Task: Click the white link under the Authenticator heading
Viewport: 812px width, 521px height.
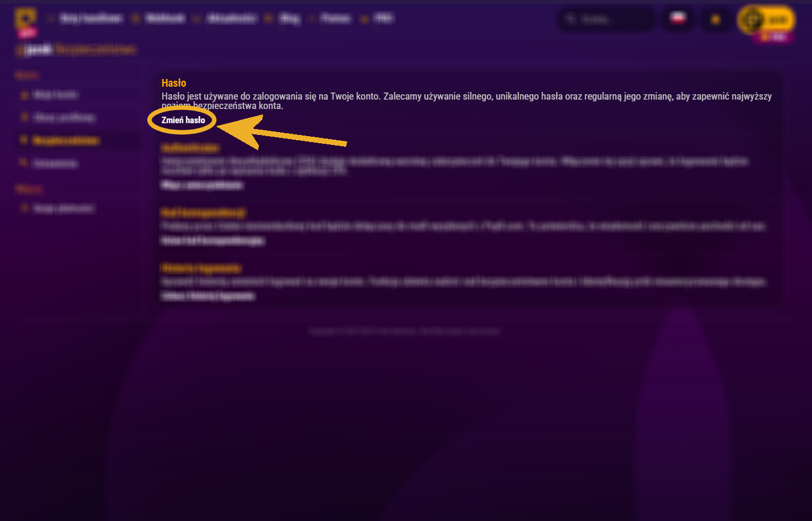Action: click(202, 185)
